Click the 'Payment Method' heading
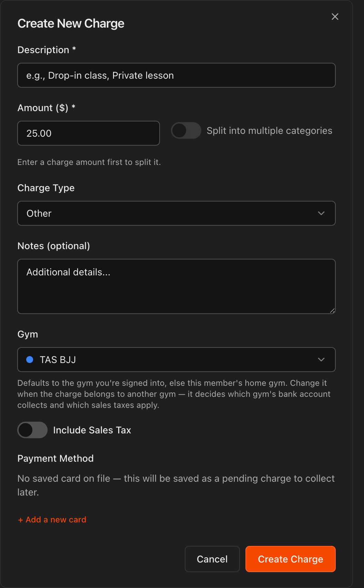The height and width of the screenshot is (588, 364). (55, 458)
